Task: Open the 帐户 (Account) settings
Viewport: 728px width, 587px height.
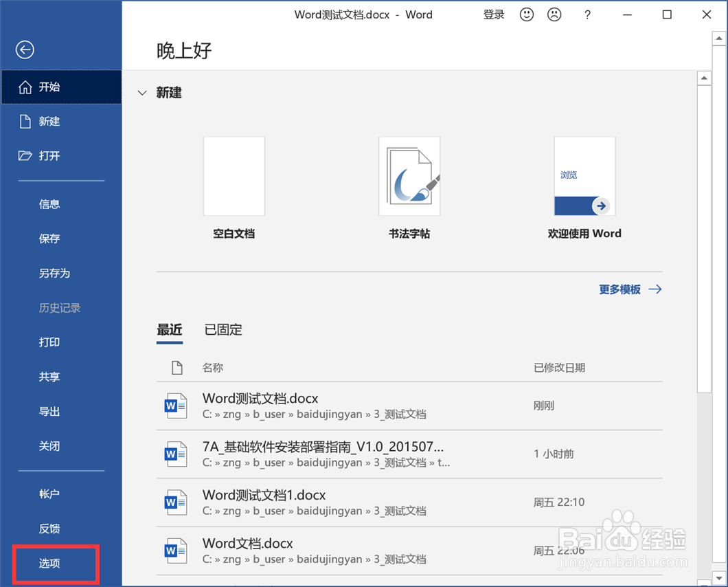Action: (49, 494)
